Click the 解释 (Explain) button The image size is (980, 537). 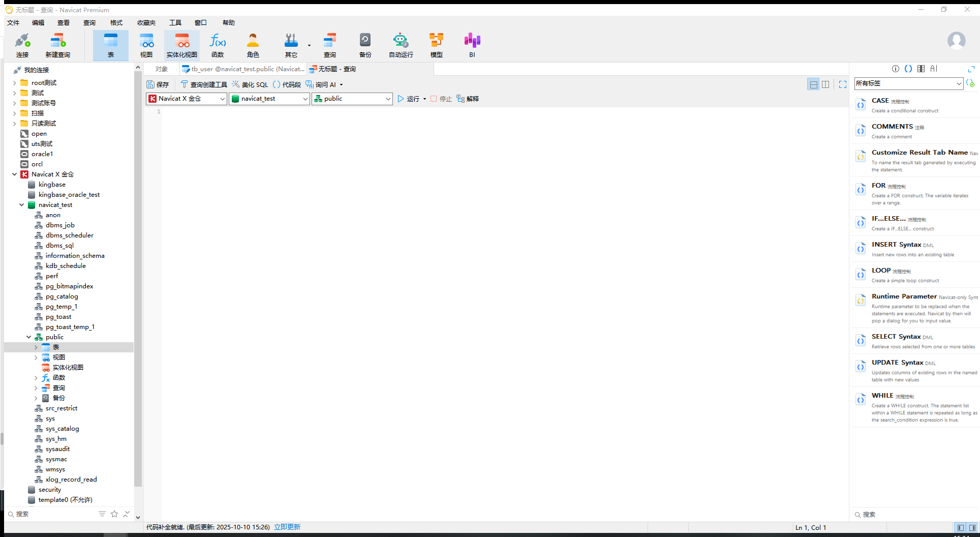(468, 99)
